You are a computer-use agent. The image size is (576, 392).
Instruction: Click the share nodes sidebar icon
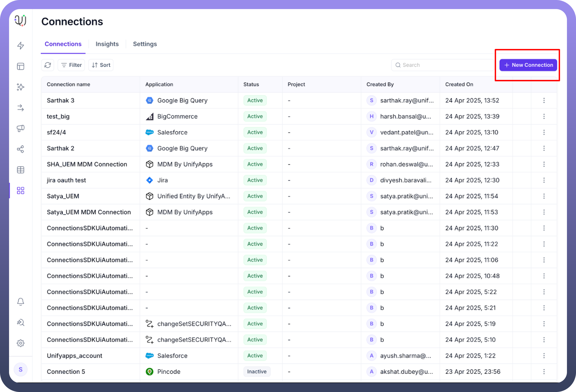[x=21, y=149]
